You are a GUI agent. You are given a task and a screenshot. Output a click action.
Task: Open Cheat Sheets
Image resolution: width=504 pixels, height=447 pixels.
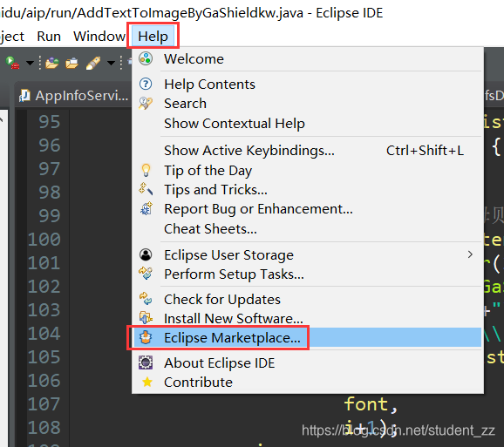pos(307,229)
